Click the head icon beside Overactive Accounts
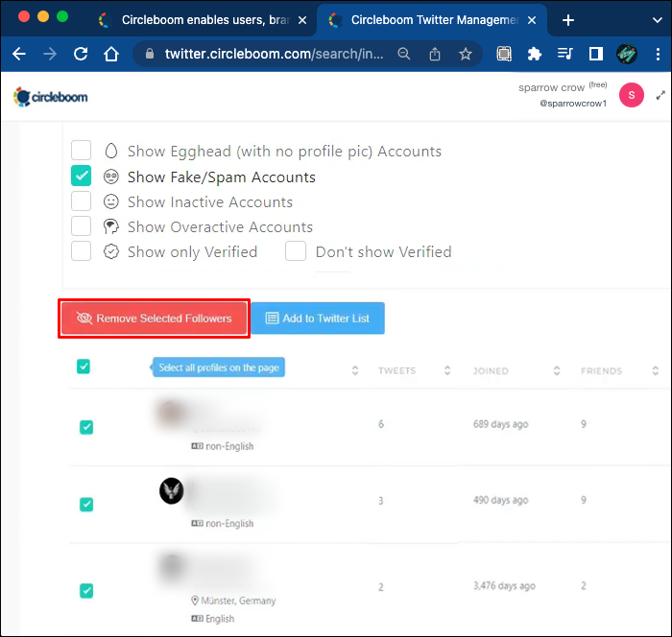 pos(111,226)
